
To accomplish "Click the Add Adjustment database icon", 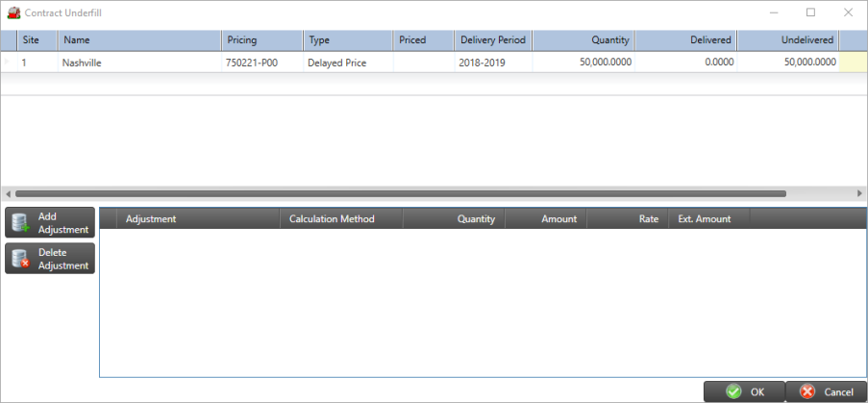I will point(19,223).
